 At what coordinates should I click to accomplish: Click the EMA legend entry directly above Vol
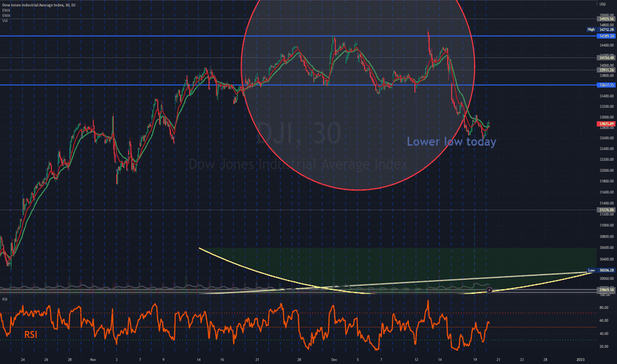[6, 15]
